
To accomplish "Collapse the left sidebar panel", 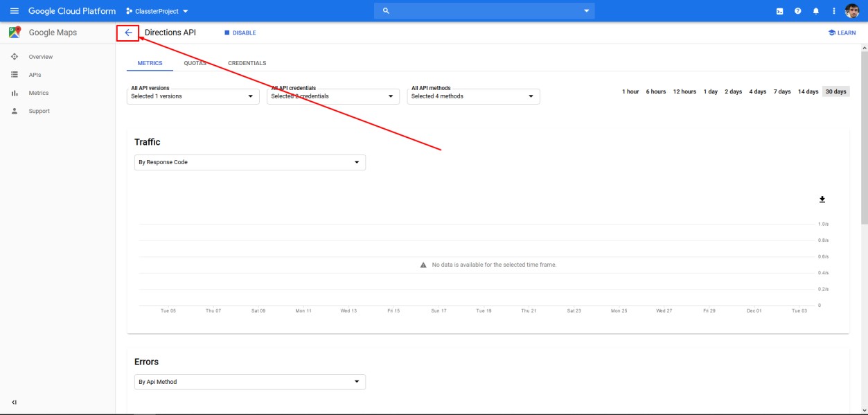I will (14, 403).
